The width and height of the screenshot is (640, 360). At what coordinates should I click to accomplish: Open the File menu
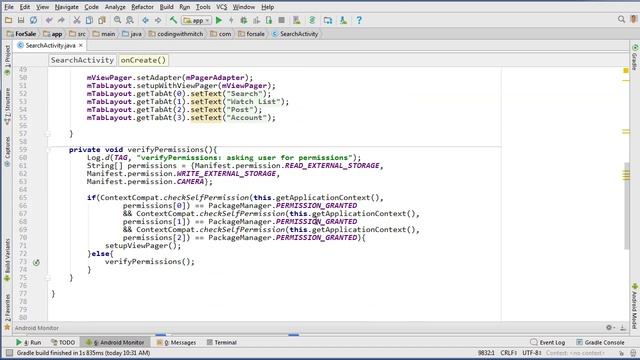tap(9, 7)
